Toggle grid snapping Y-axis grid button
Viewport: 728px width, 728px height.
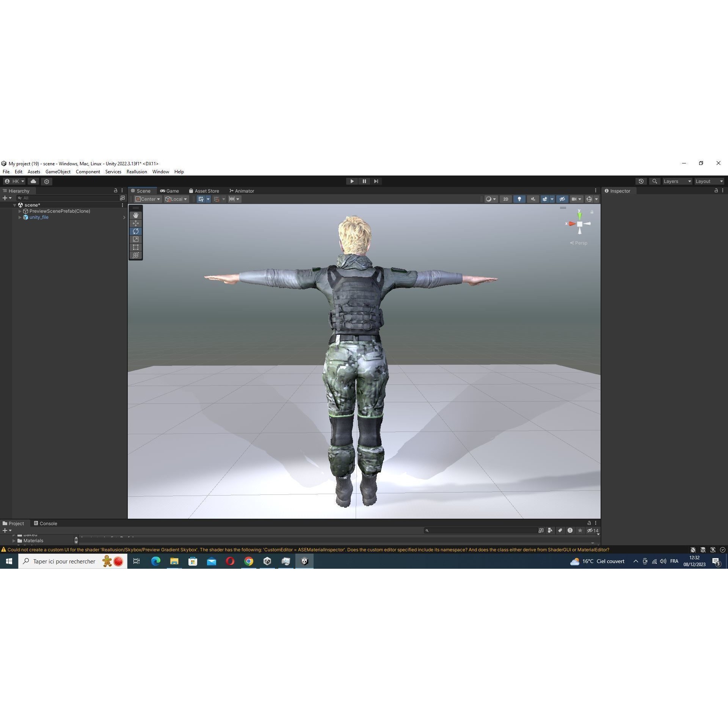coord(201,199)
